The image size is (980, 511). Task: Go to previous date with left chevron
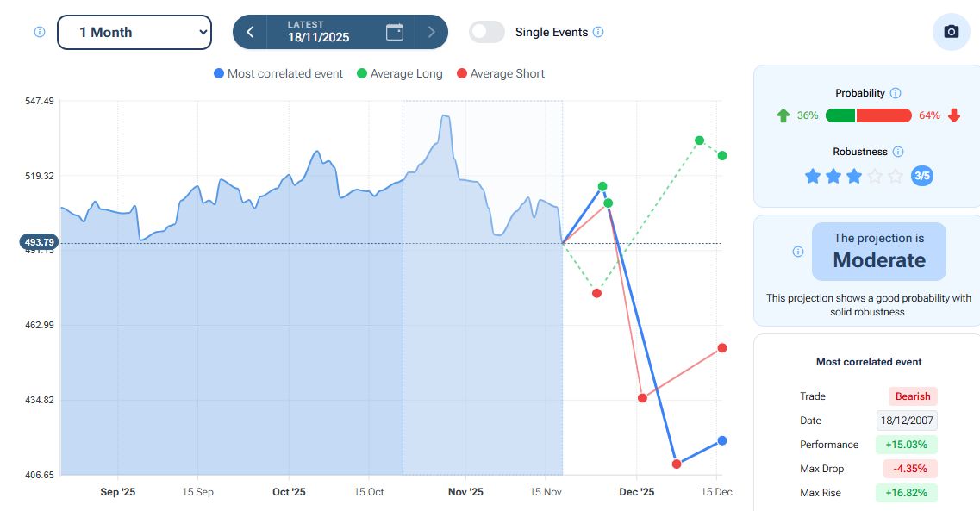coord(250,32)
